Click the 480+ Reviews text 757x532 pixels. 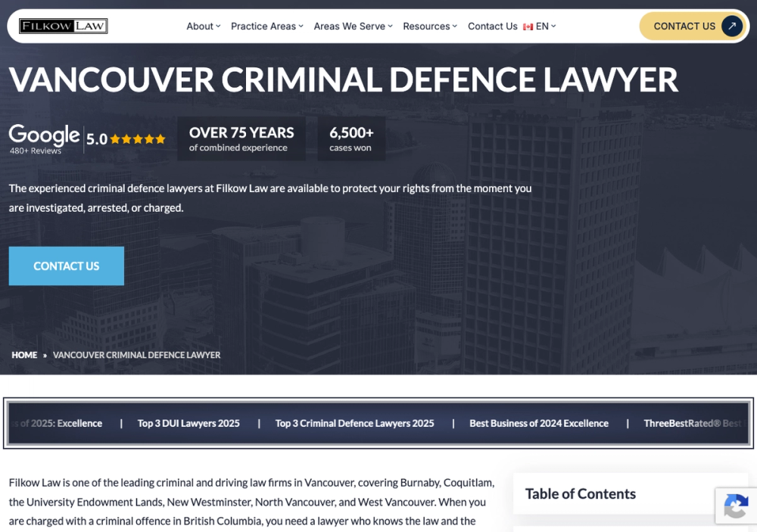(x=36, y=151)
